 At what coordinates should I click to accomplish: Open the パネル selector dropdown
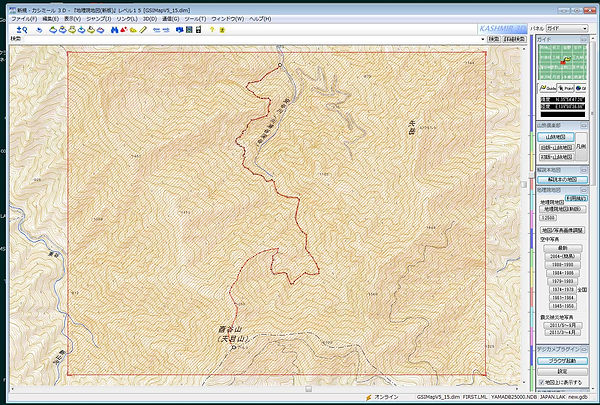point(567,28)
